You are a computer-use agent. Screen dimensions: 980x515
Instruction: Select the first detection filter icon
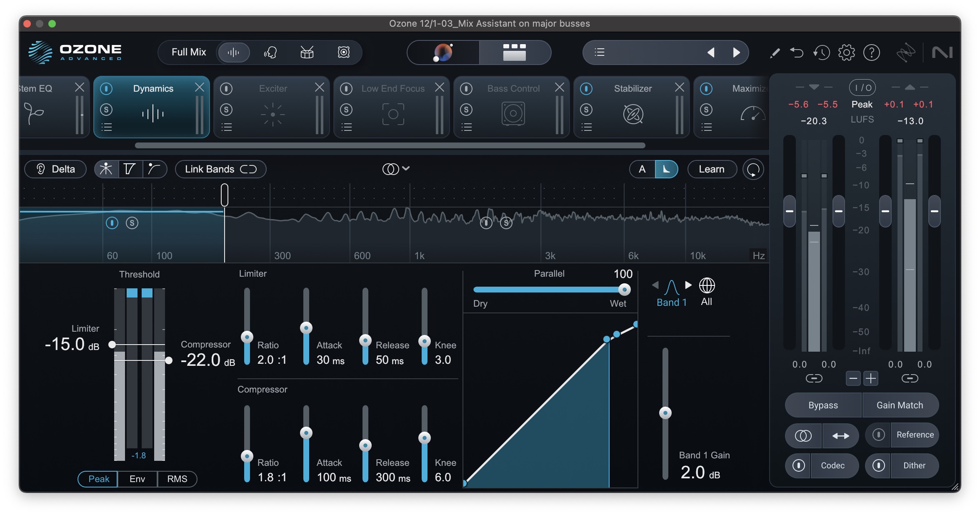106,169
